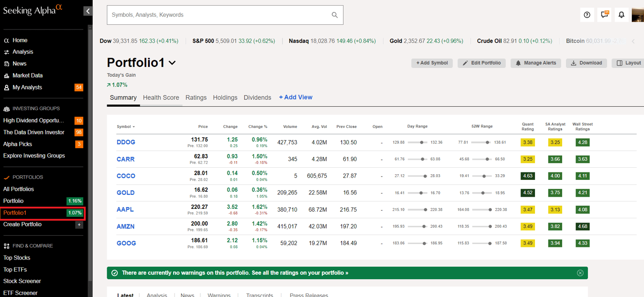Open the CARR symbol link
Image resolution: width=644 pixels, height=297 pixels.
coord(125,159)
